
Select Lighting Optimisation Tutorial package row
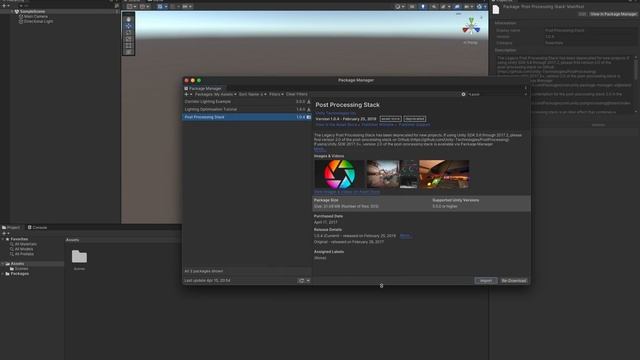click(247, 109)
